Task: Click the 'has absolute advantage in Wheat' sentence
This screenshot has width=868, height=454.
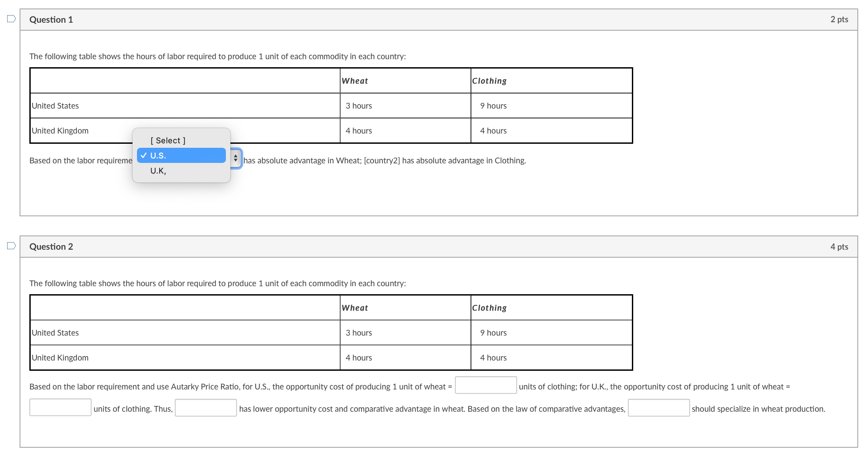Action: [385, 161]
